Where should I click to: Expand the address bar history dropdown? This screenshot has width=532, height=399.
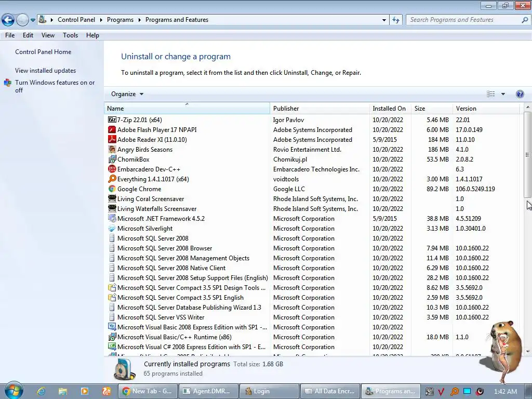[384, 20]
